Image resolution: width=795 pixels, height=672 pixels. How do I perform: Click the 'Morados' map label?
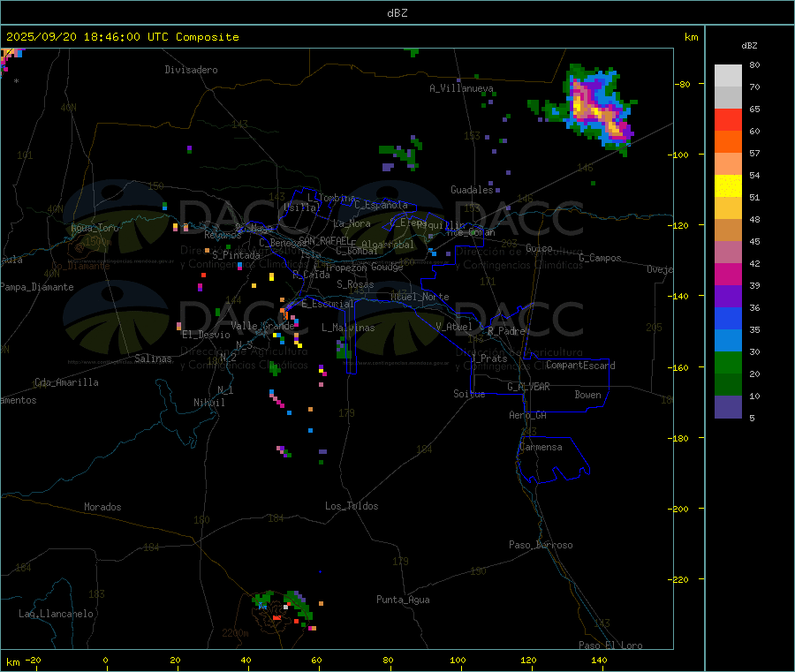click(102, 507)
